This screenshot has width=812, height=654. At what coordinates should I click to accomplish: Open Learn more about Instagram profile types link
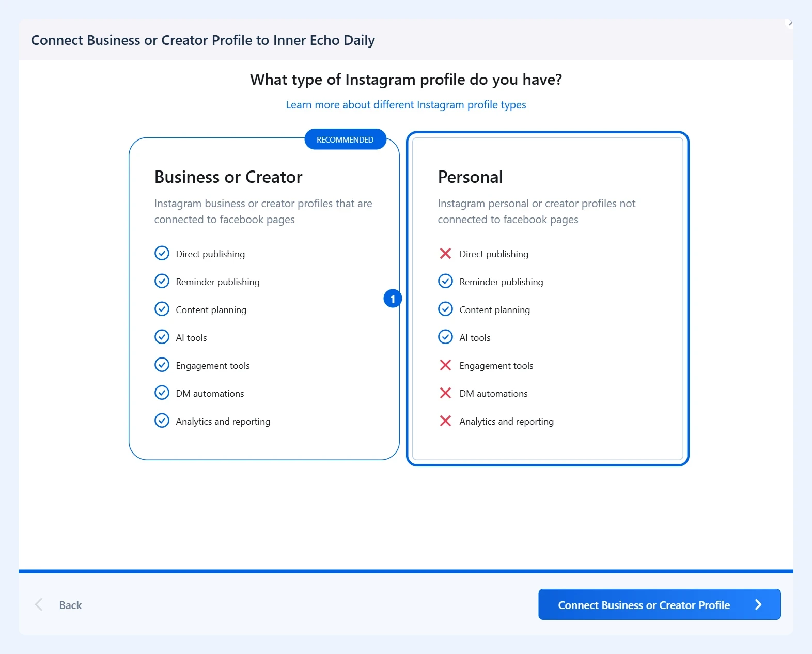point(406,105)
